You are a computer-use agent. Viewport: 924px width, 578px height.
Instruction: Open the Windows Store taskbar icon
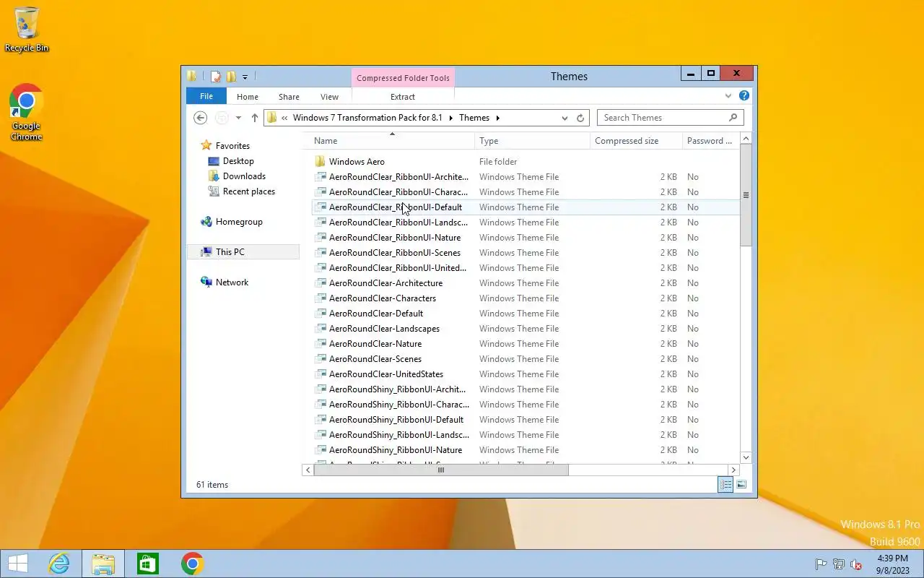click(147, 564)
